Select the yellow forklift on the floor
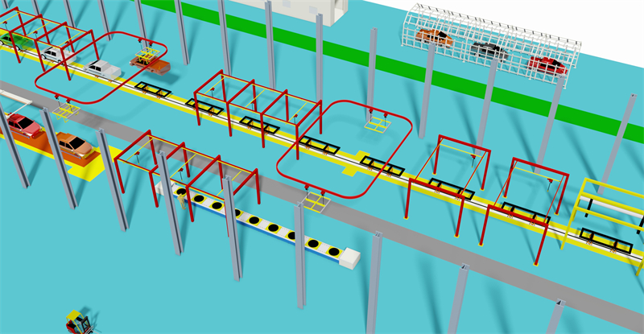This screenshot has width=644, height=334. (79, 324)
